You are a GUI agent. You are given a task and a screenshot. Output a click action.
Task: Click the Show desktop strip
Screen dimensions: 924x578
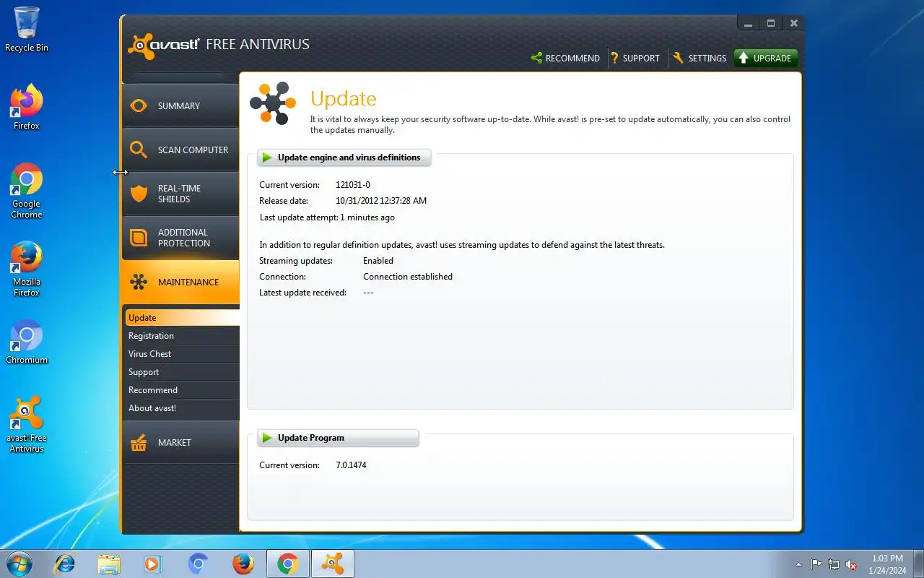(x=918, y=564)
